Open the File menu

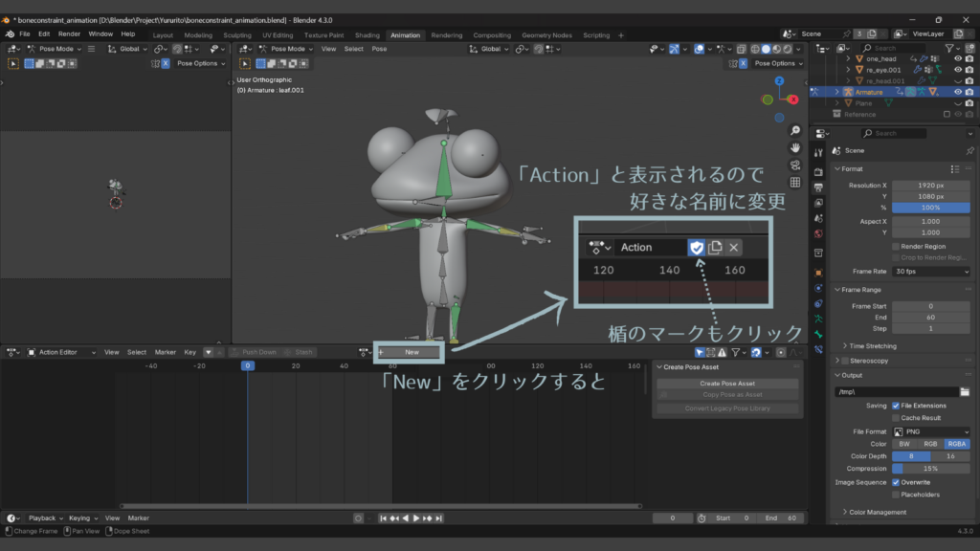pyautogui.click(x=24, y=33)
